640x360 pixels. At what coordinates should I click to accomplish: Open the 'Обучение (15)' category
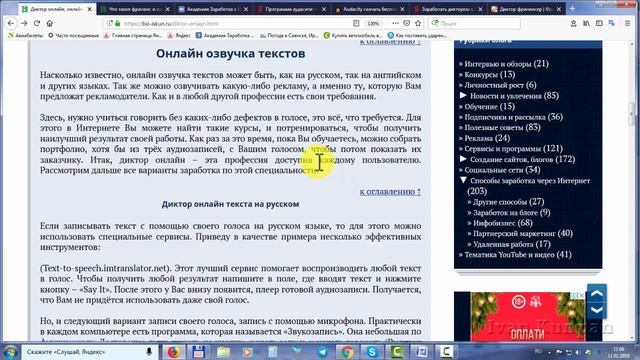489,106
